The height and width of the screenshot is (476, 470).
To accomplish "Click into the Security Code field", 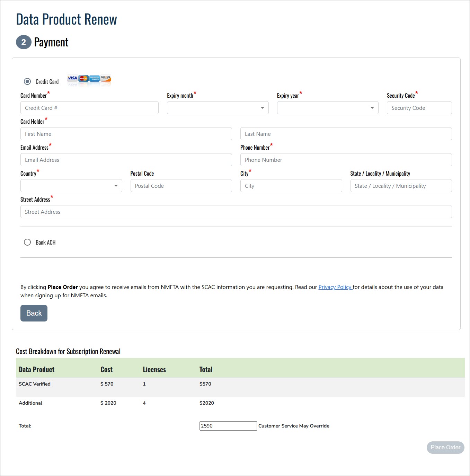I will click(419, 108).
